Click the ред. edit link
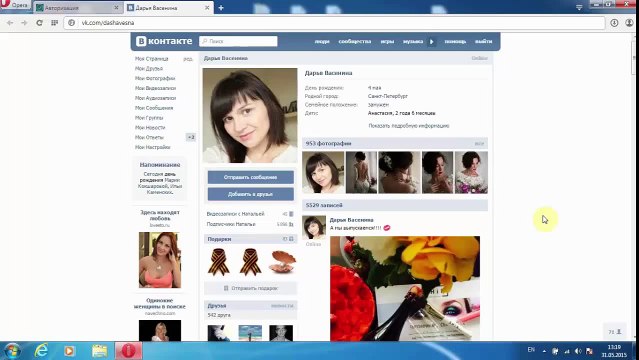The height and width of the screenshot is (360, 639). (188, 59)
